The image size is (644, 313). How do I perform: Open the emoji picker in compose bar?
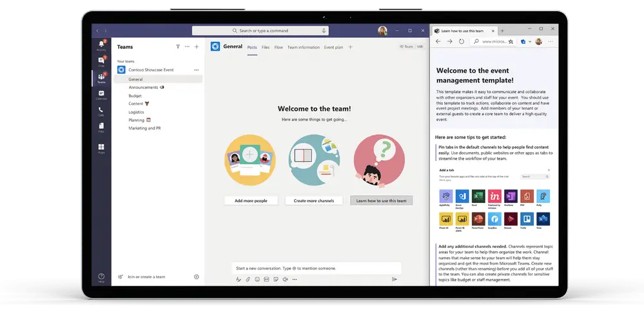[257, 280]
